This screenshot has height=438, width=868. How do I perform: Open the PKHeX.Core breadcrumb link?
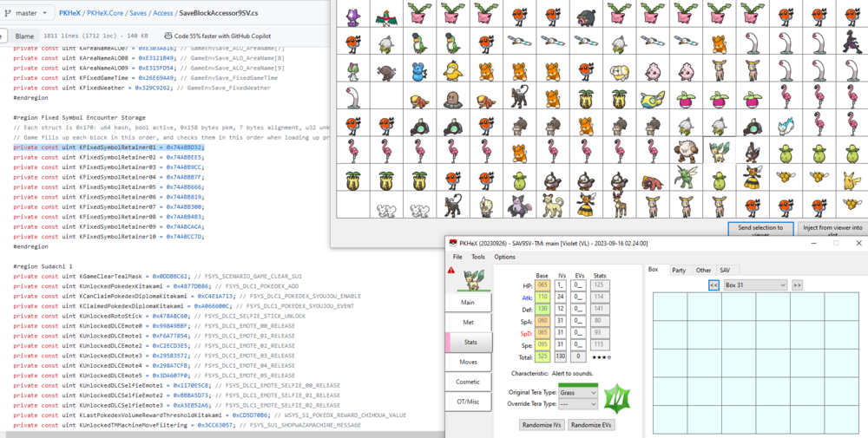108,14
